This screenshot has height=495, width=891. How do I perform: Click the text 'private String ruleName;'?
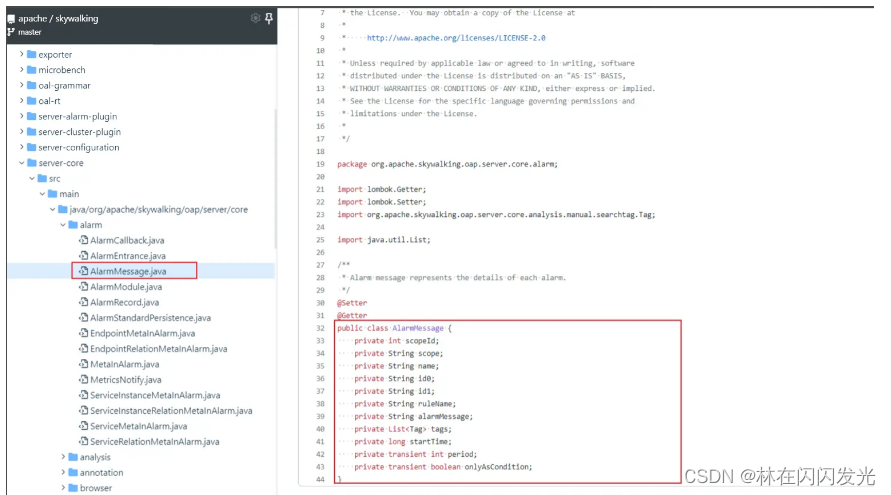(405, 404)
